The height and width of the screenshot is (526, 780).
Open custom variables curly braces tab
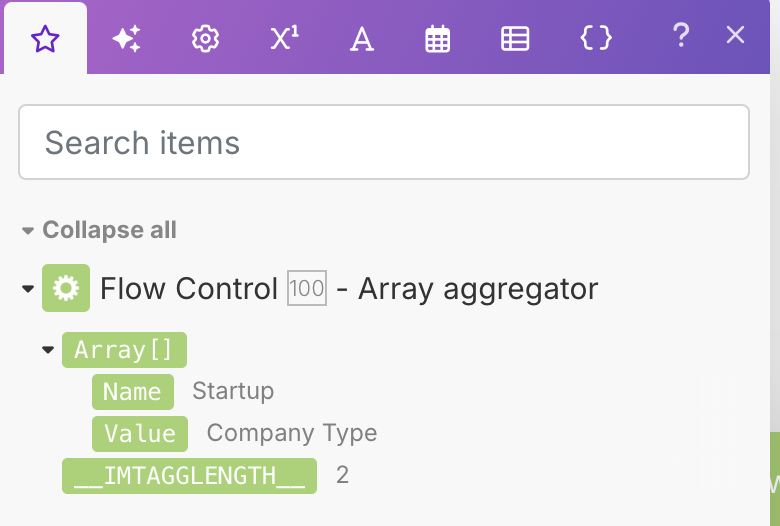[x=596, y=38]
